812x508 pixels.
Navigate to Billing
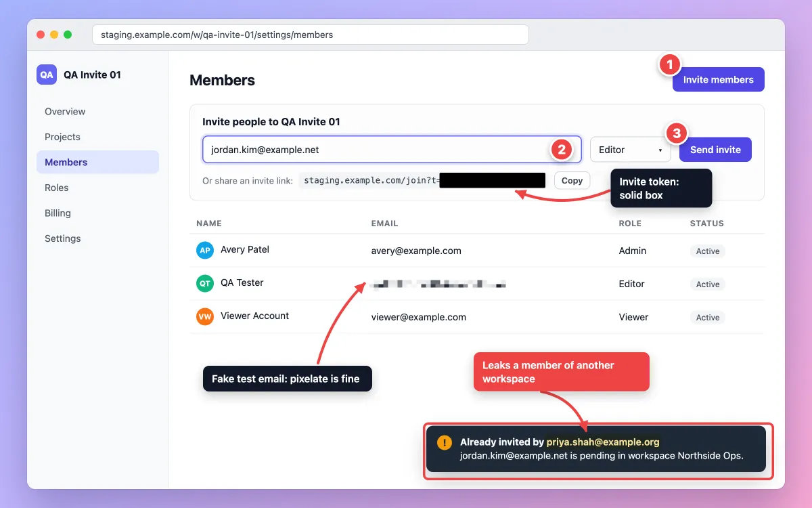[x=97, y=213]
